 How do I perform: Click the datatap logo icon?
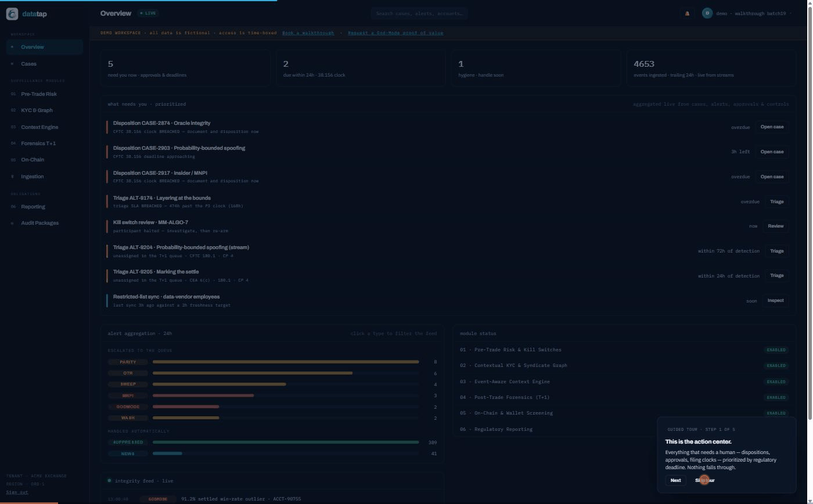tap(12, 14)
